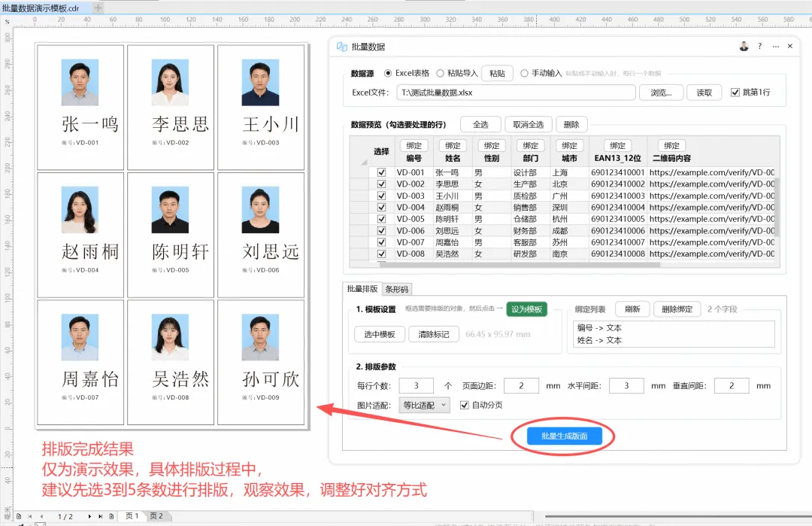This screenshot has height=526, width=812.
Task: Toggle the 自动分页 checkbox
Action: click(x=465, y=406)
